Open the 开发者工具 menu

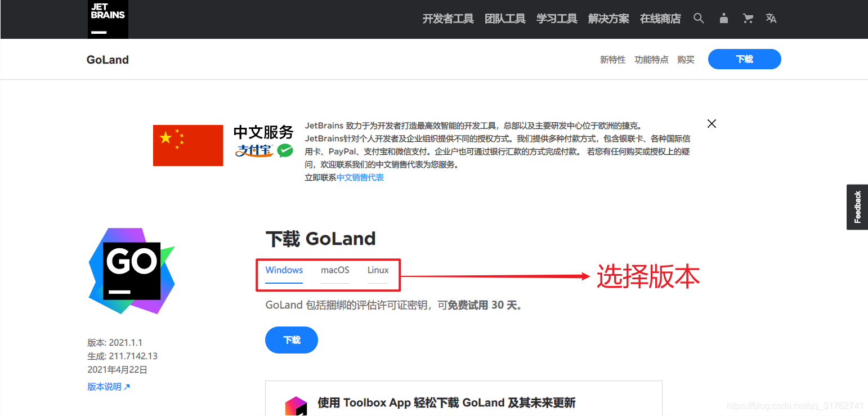click(448, 19)
